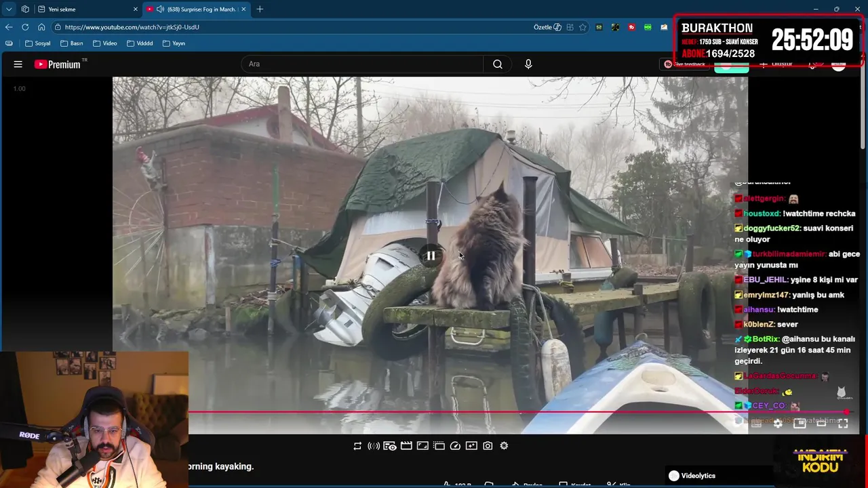Open the Basın bookmarks folder
The width and height of the screenshot is (868, 488).
tap(72, 43)
